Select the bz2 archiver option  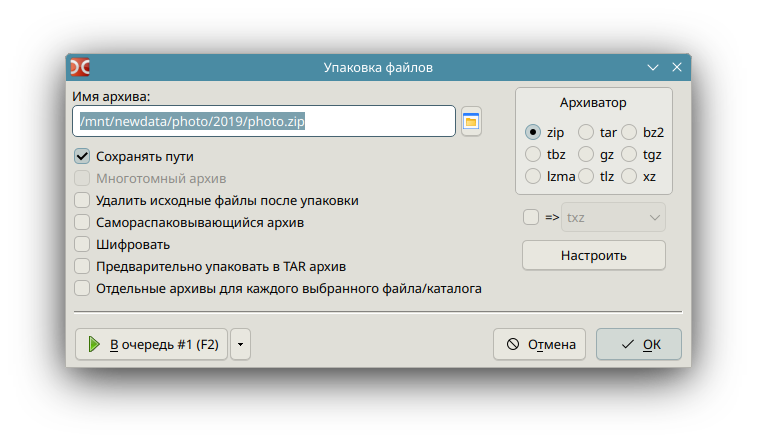629,132
